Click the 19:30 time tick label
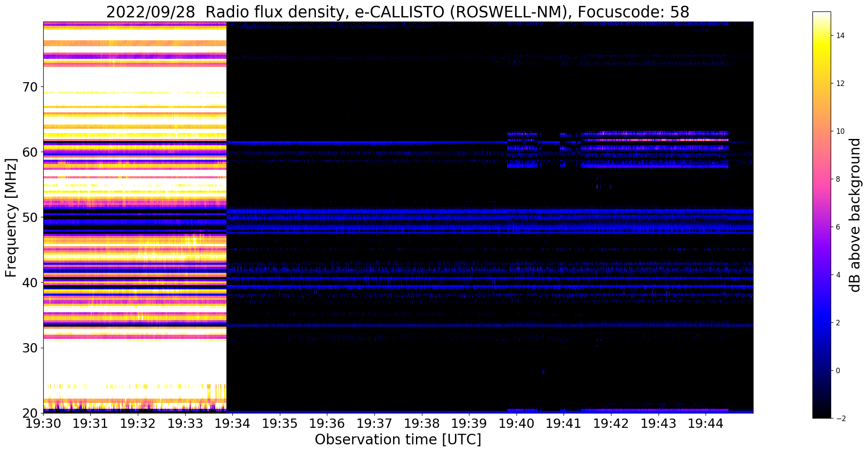The width and height of the screenshot is (868, 452). click(x=43, y=423)
